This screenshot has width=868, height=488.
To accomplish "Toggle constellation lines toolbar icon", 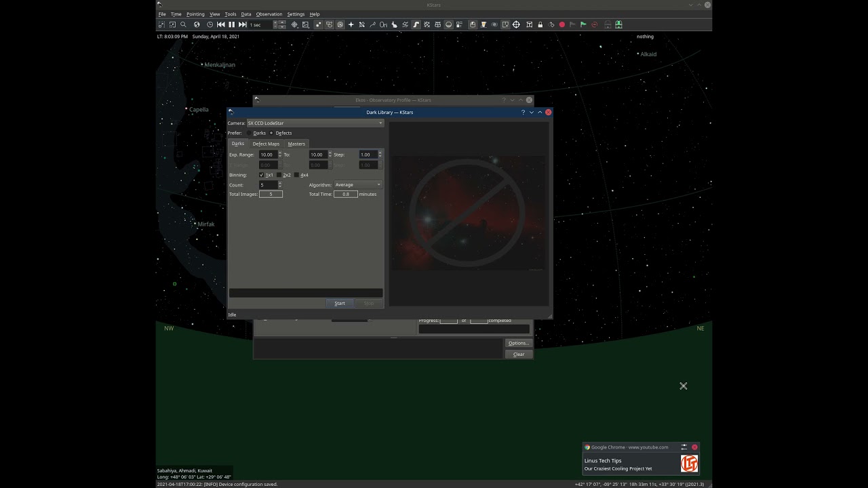I will pyautogui.click(x=372, y=24).
